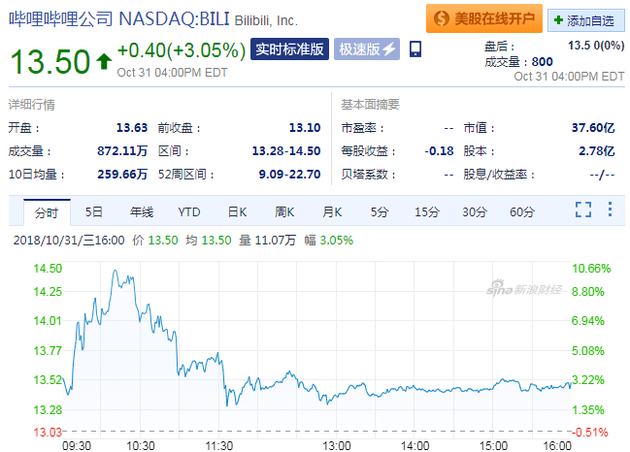
Task: Show the 30分 interval chart
Action: click(x=475, y=212)
